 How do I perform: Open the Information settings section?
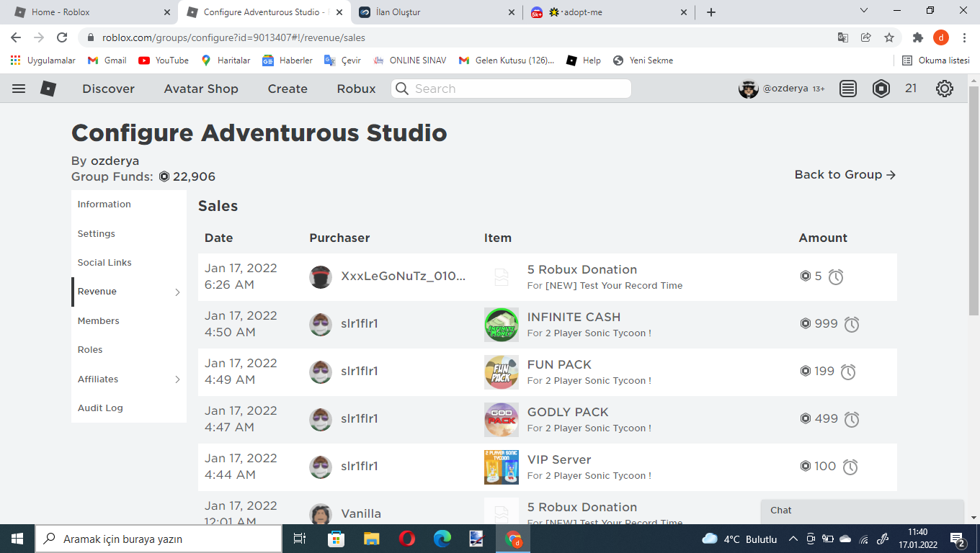pos(104,204)
